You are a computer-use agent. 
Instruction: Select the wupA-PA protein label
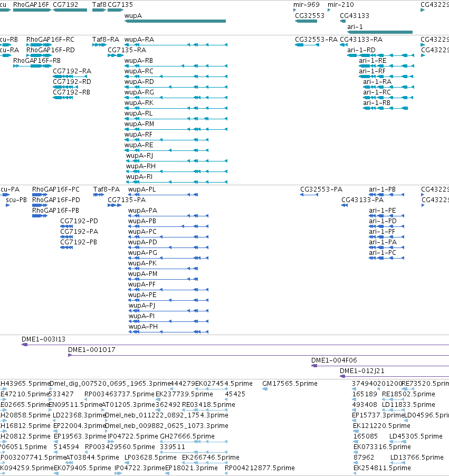coord(142,211)
